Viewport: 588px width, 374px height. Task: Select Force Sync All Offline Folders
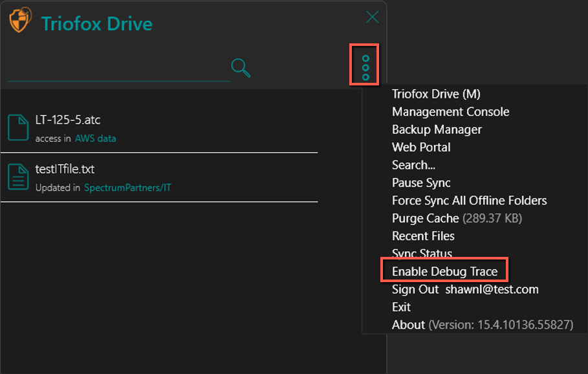469,201
